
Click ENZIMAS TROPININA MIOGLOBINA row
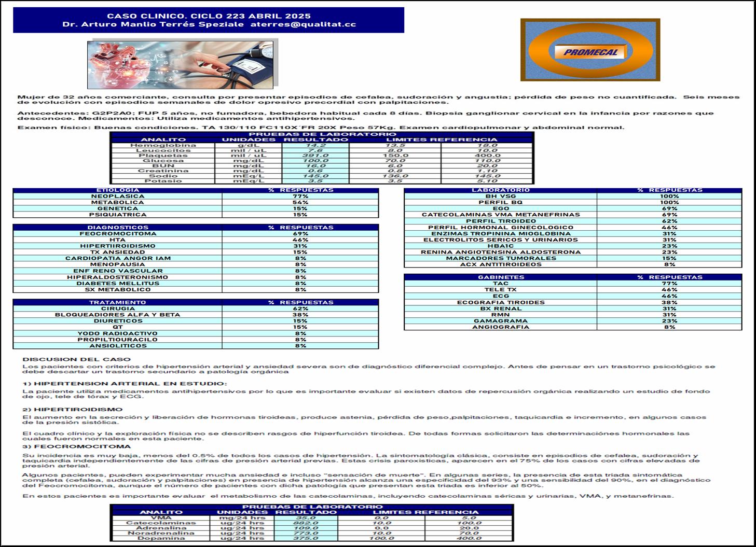pos(573,234)
